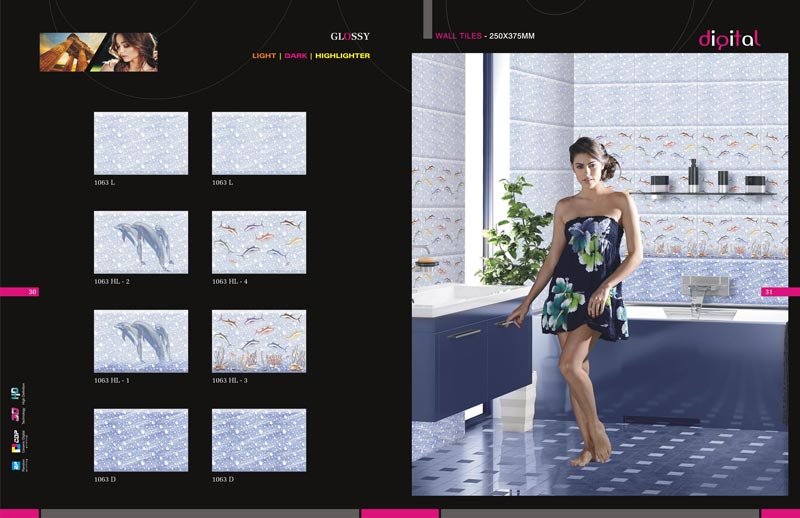Click the GLOSSY heading text
The height and width of the screenshot is (518, 800).
[350, 36]
